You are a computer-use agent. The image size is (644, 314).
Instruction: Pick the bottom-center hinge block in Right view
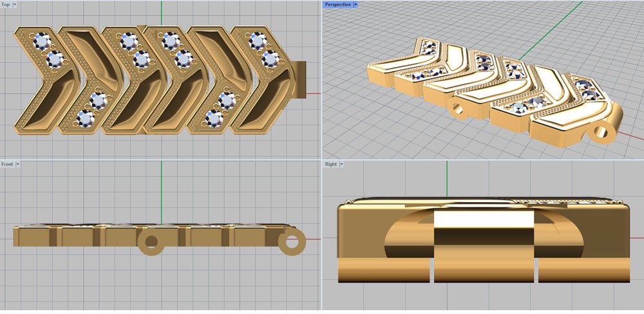click(x=484, y=271)
